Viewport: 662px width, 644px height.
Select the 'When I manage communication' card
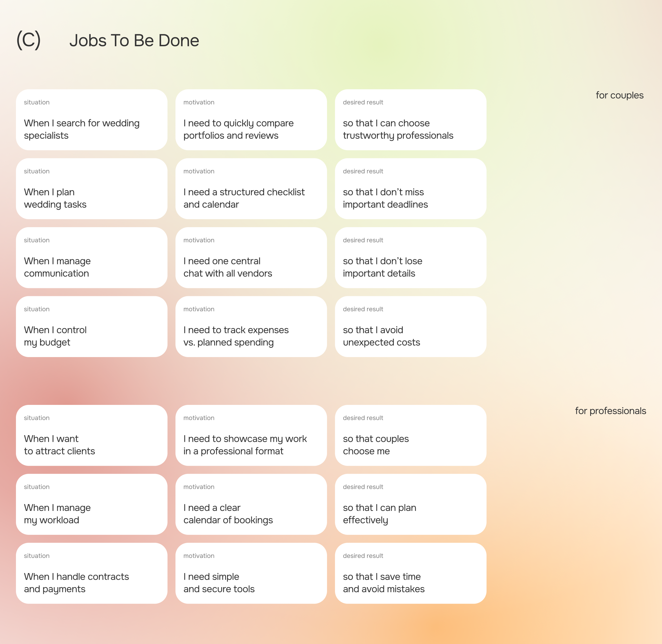(x=91, y=258)
